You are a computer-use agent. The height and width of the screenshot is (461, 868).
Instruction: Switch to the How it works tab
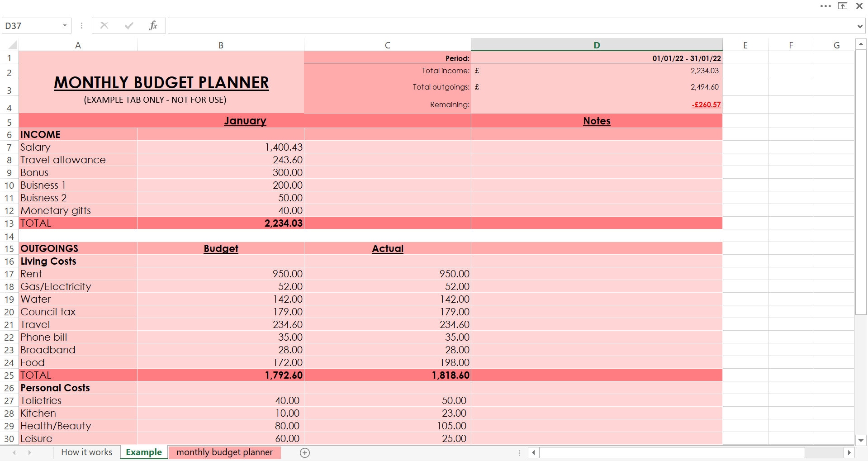tap(86, 452)
